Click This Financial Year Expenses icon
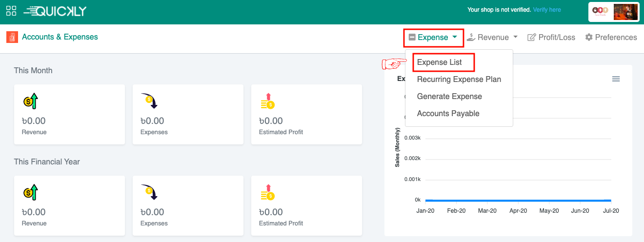644x242 pixels. 149,192
